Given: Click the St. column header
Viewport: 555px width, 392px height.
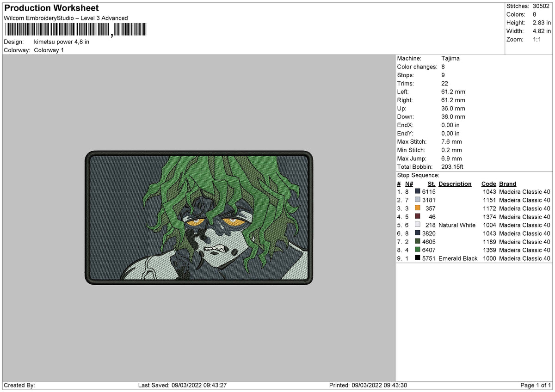Looking at the screenshot, I should (x=432, y=184).
